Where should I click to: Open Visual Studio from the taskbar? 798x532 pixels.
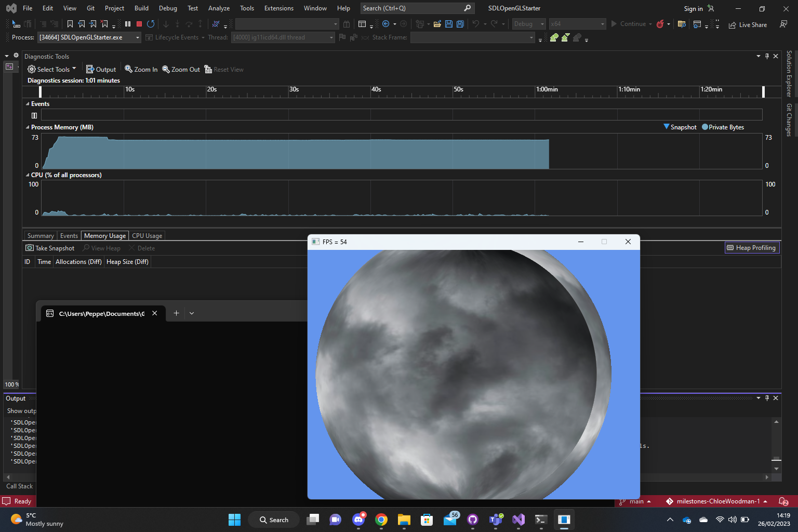[x=518, y=520]
